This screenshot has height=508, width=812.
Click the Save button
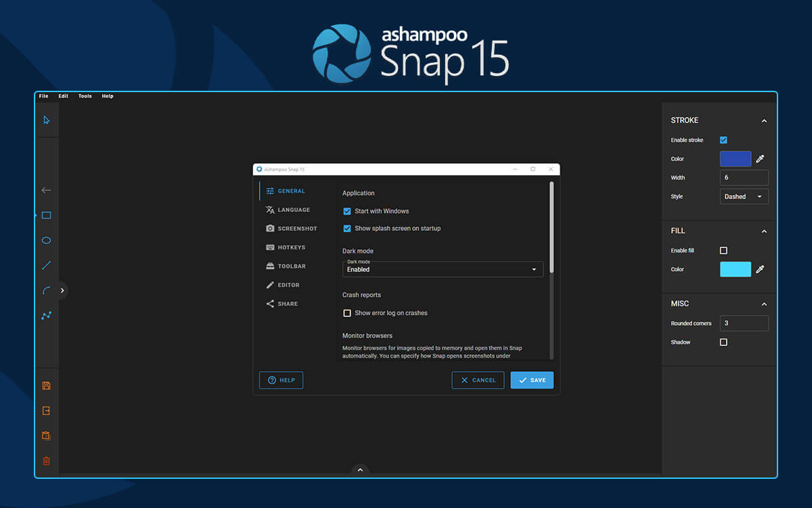[532, 380]
